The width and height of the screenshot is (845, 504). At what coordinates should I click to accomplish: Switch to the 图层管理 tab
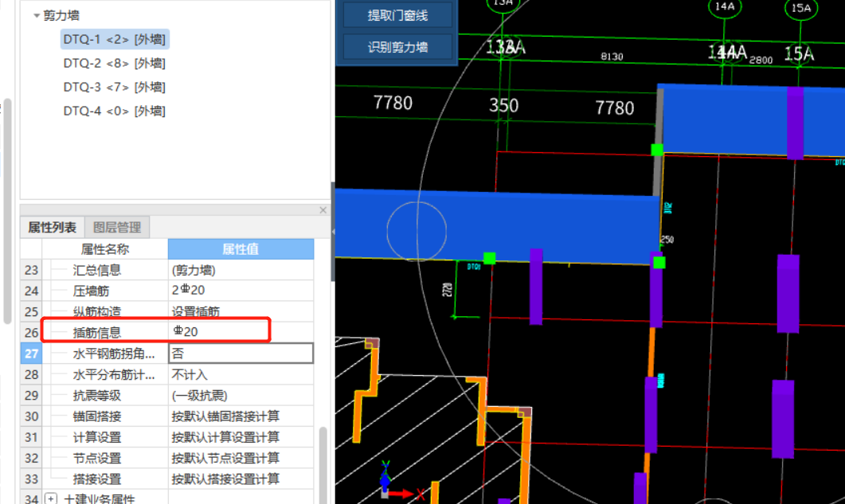(x=117, y=228)
